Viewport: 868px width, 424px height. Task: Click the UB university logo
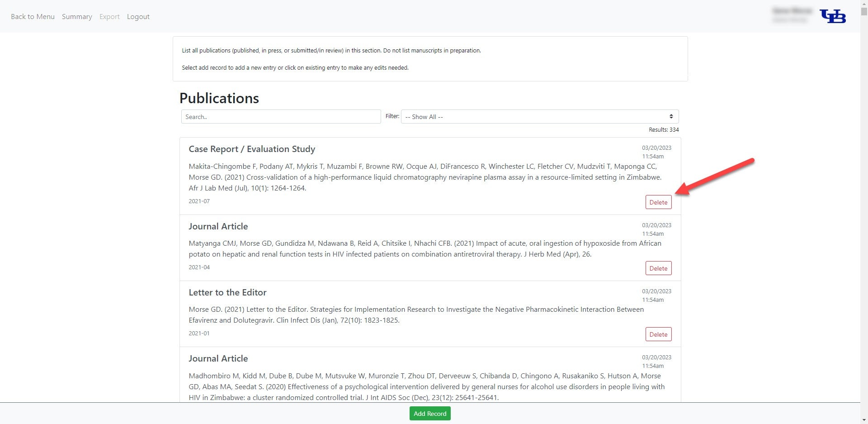[833, 16]
